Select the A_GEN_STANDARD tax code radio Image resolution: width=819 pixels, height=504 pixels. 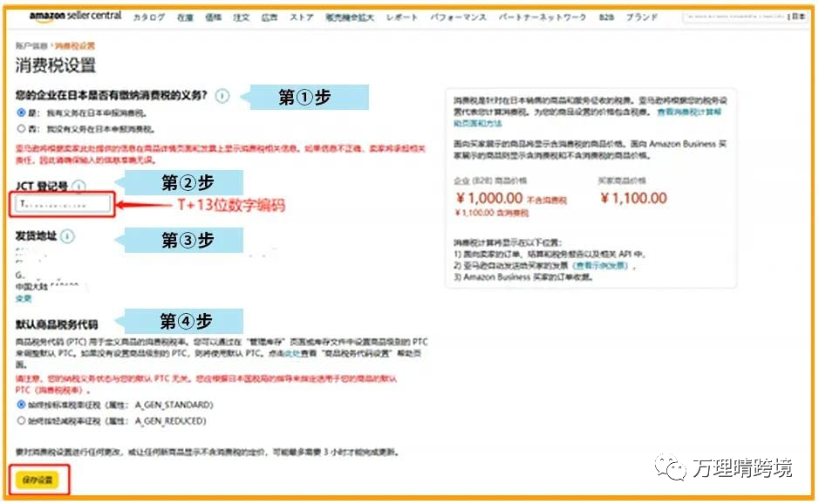click(22, 405)
